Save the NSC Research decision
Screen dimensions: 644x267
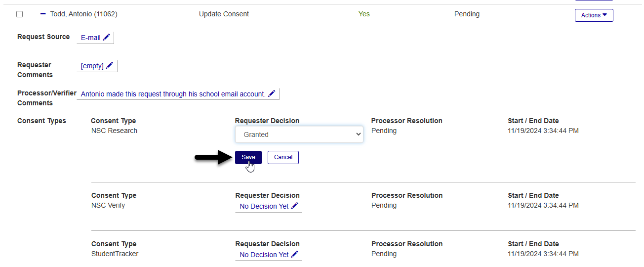click(248, 157)
